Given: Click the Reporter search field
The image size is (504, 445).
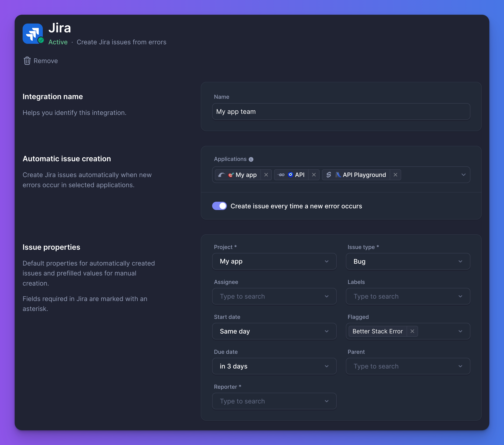Looking at the screenshot, I should point(274,401).
